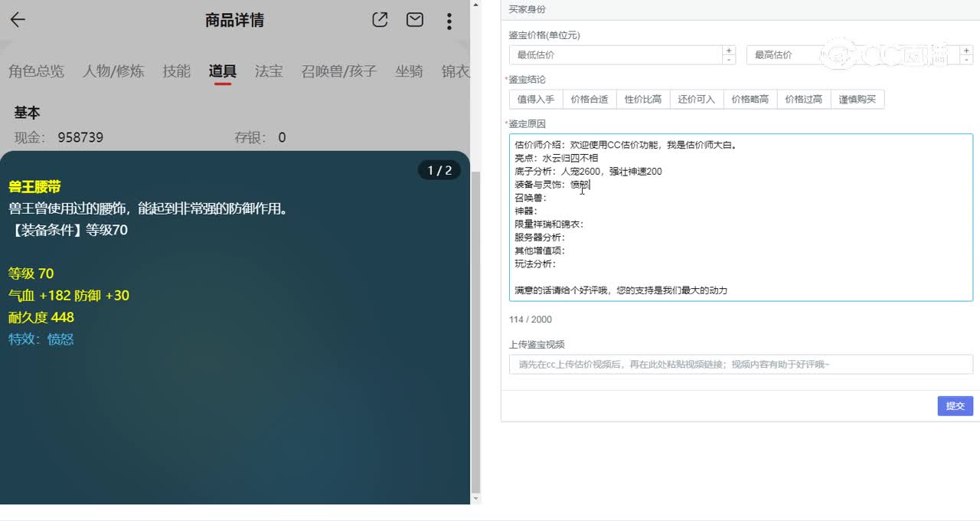Image resolution: width=980 pixels, height=521 pixels.
Task: Click the plus stepper beside 最低估价
Action: pyautogui.click(x=727, y=51)
